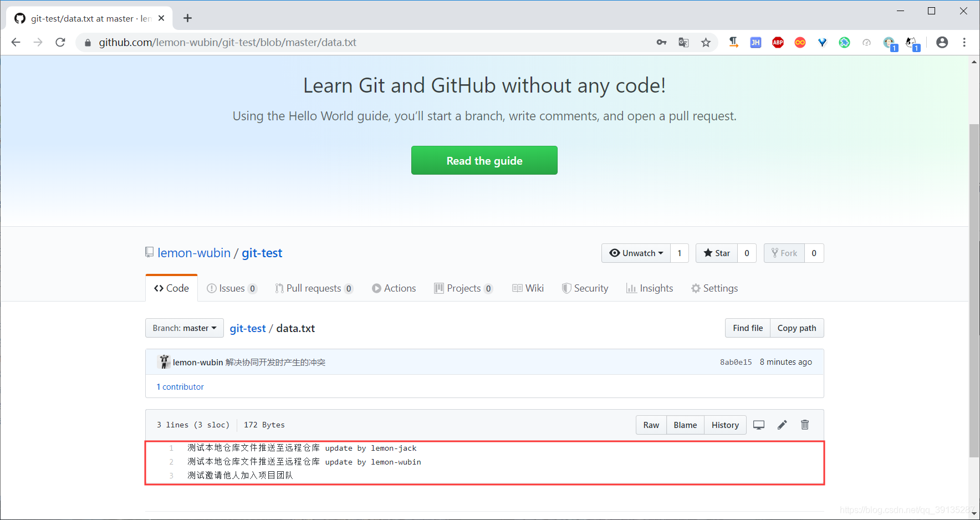View the Insights tab
Image resolution: width=980 pixels, height=520 pixels.
tap(650, 288)
